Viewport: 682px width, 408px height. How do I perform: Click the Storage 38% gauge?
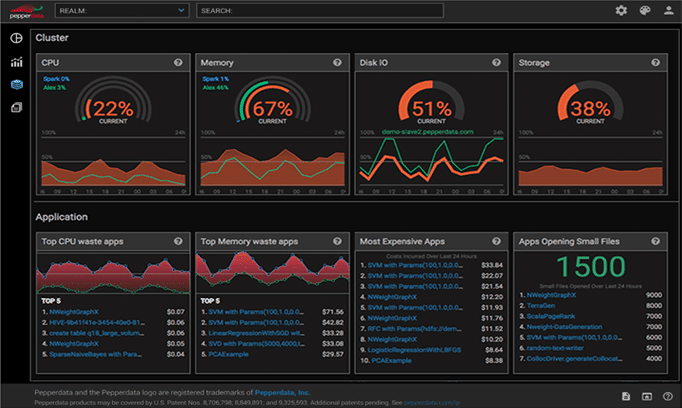592,107
